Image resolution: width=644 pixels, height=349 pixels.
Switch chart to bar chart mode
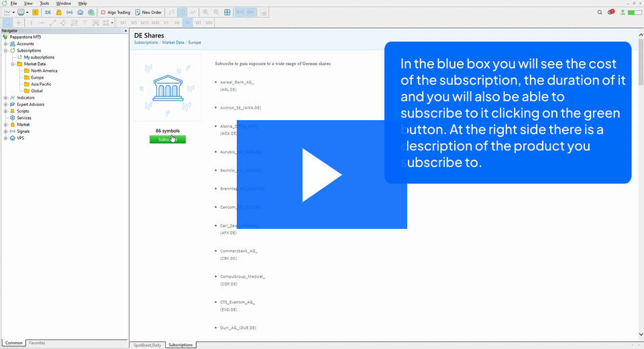[x=171, y=12]
